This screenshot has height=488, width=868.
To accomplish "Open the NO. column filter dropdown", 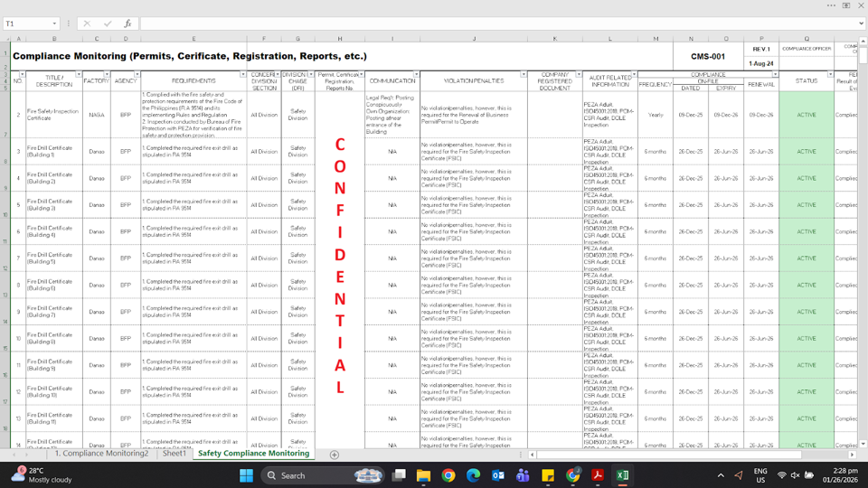I will click(22, 74).
